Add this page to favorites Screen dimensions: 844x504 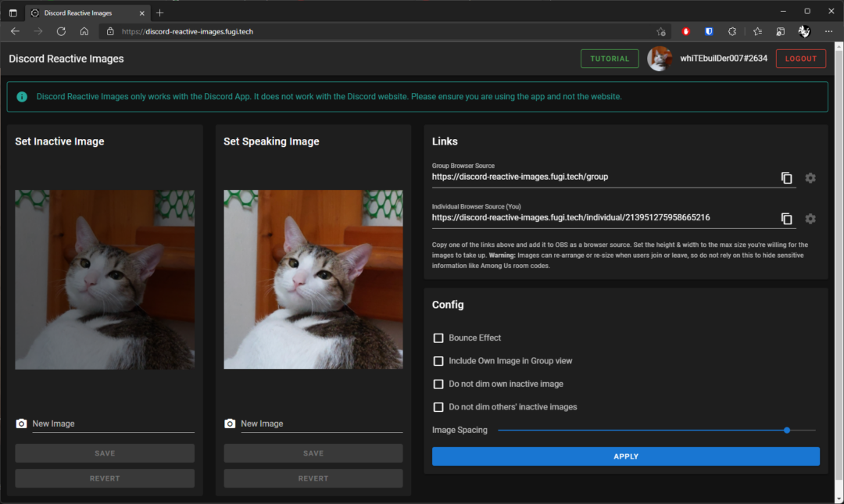pyautogui.click(x=661, y=31)
